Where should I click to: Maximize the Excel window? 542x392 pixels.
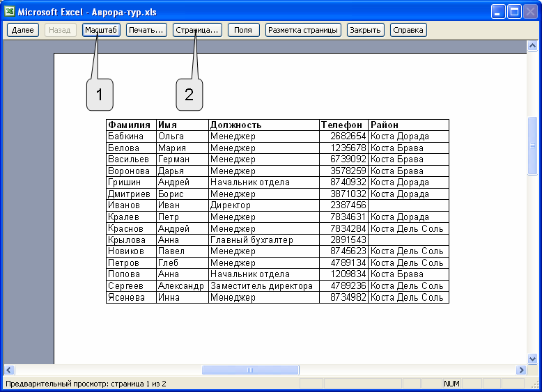(x=514, y=12)
